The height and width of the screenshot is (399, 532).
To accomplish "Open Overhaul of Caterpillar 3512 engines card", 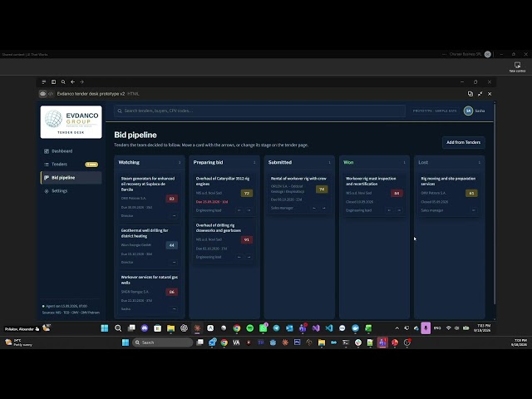I will [223, 181].
